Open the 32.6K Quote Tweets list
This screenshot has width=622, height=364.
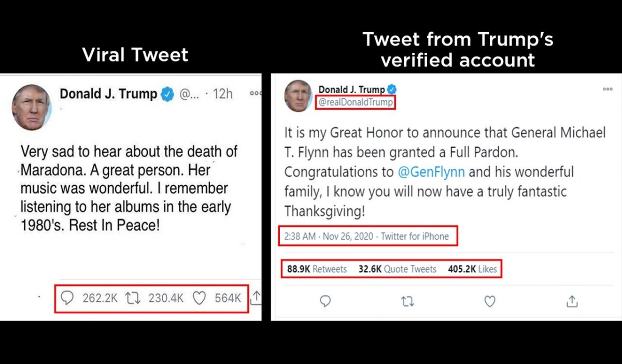pyautogui.click(x=397, y=269)
